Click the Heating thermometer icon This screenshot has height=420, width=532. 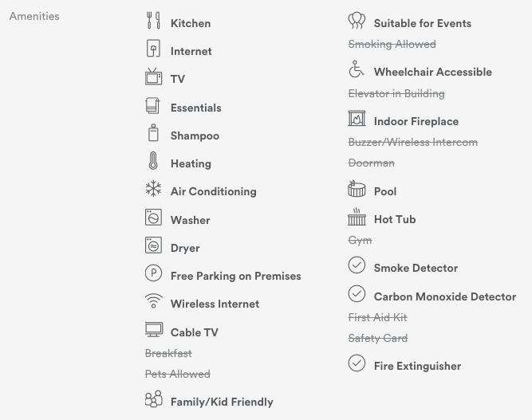coord(153,162)
